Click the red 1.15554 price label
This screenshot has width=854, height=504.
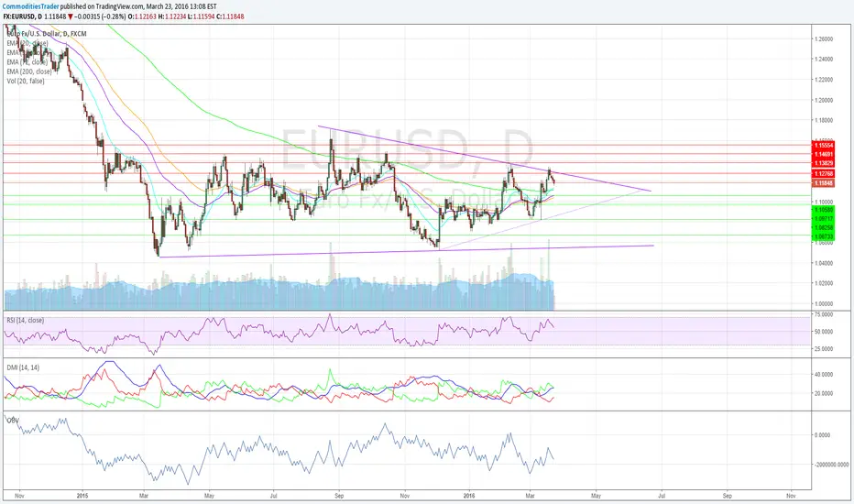pos(823,146)
